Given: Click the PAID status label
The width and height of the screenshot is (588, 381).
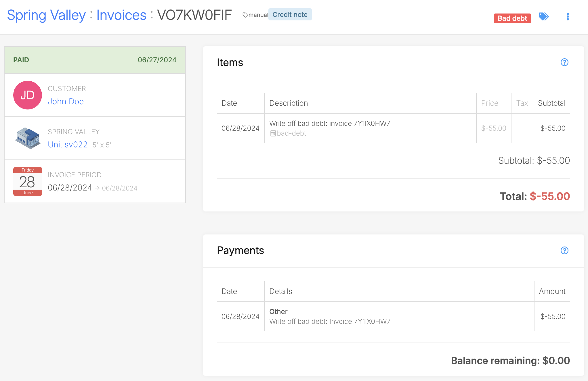Looking at the screenshot, I should click(21, 60).
